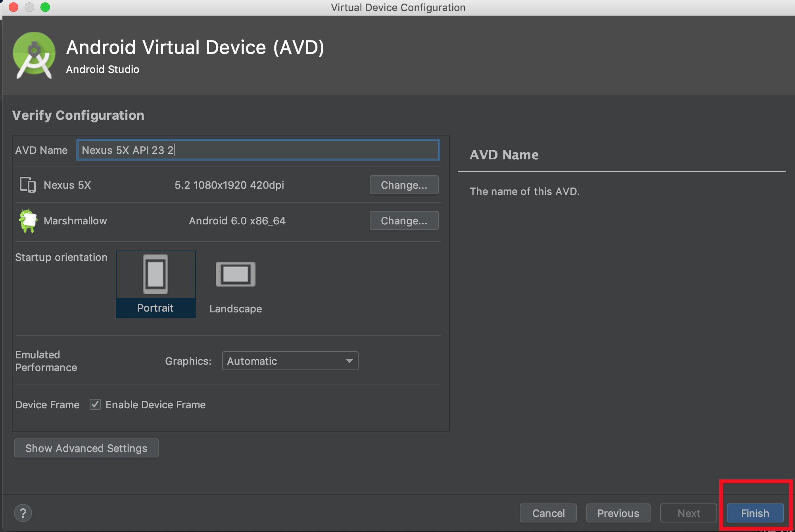This screenshot has width=795, height=532.
Task: Expand Show Advanced Settings
Action: (x=86, y=448)
